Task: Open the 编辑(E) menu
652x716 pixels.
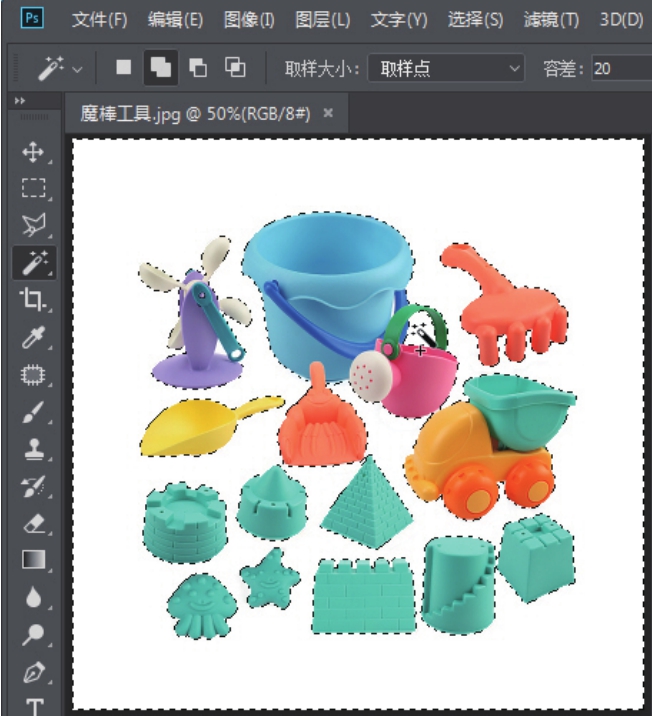Action: tap(175, 20)
